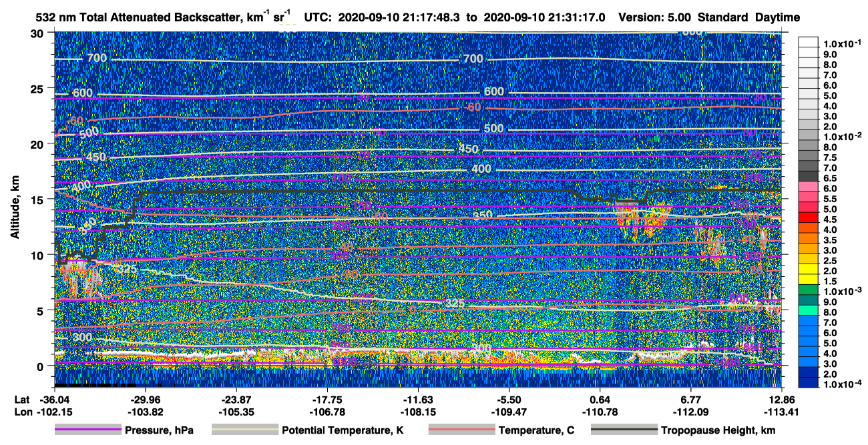Click the 'Lon' row label
The image size is (868, 445).
pos(22,411)
